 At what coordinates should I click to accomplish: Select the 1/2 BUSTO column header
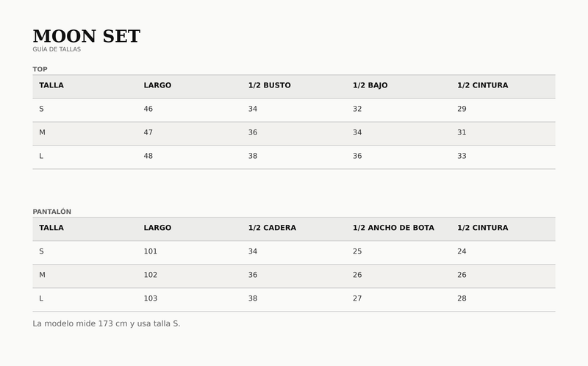[x=269, y=85]
